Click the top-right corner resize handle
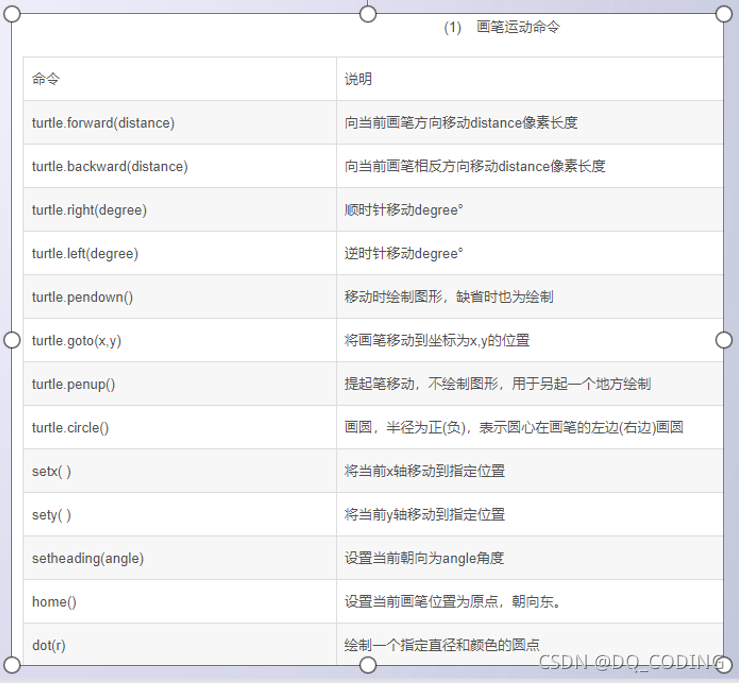Image resolution: width=739 pixels, height=683 pixels. pos(723,14)
